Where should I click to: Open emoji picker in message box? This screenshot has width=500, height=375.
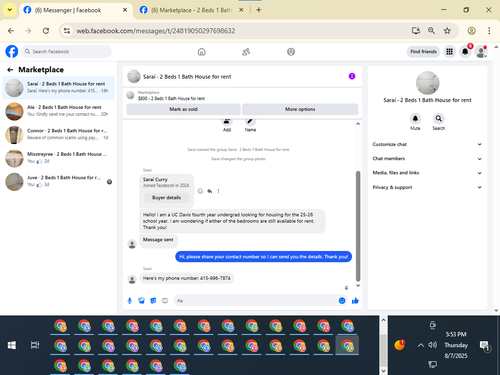342,301
